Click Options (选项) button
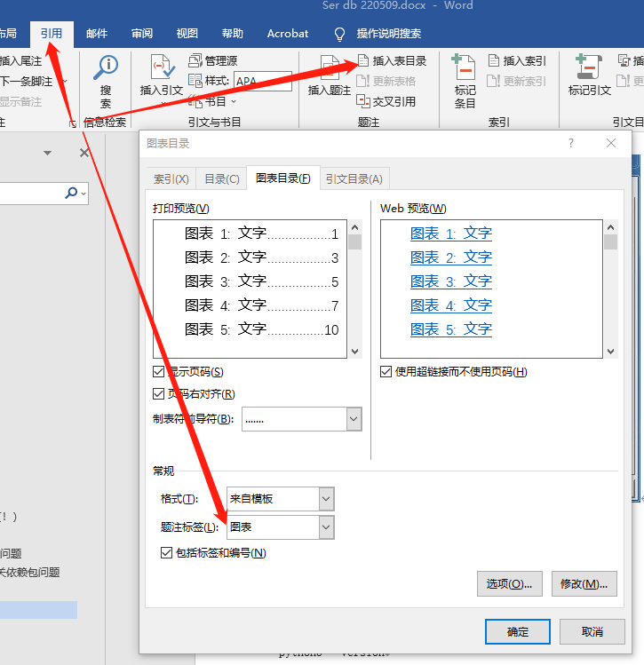 pyautogui.click(x=510, y=584)
